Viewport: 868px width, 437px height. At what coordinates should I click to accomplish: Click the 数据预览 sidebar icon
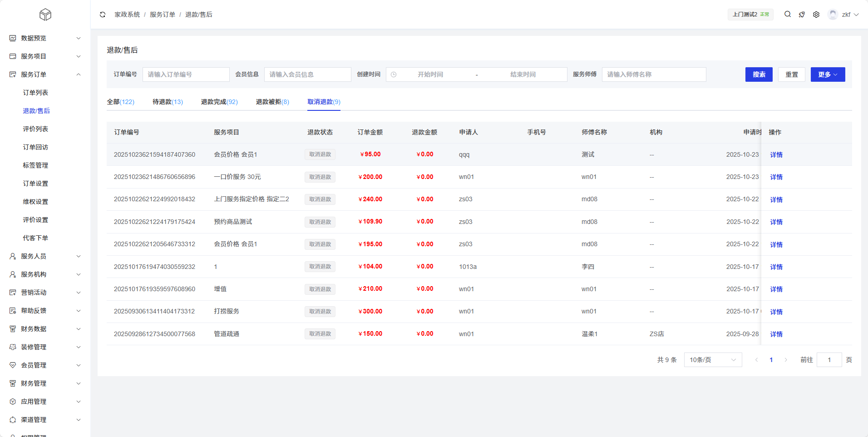(13, 38)
